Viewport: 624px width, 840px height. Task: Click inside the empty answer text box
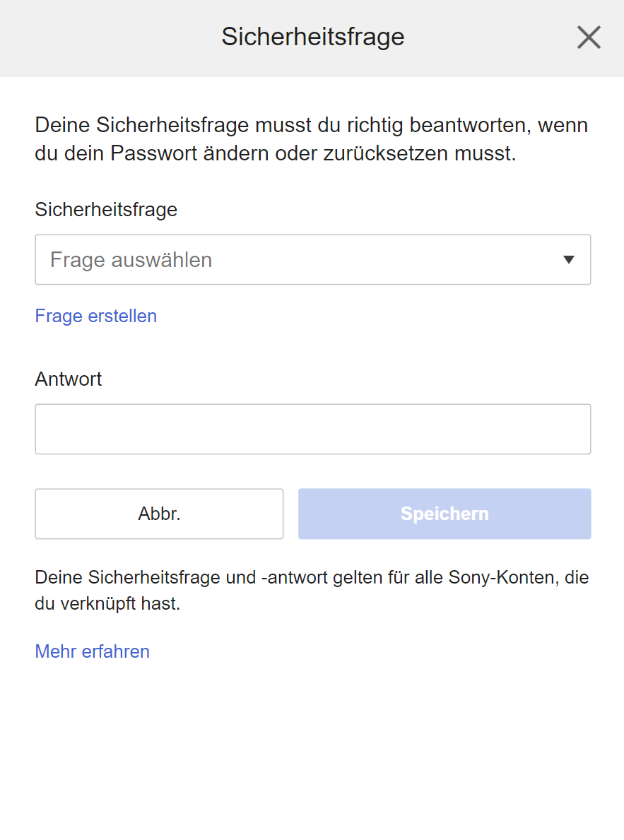tap(312, 429)
